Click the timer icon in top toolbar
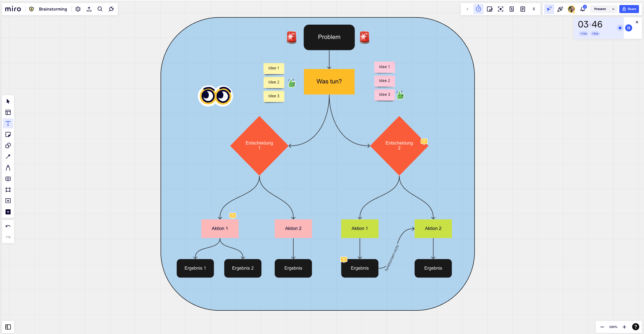Image resolution: width=644 pixels, height=334 pixels. point(478,9)
